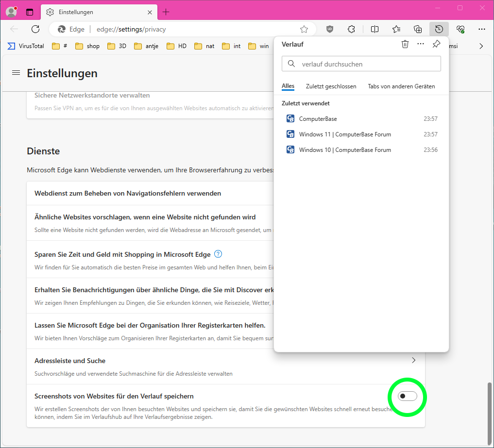Open the antje bookmarks folder
Screen dimensions: 494x448
pyautogui.click(x=146, y=46)
